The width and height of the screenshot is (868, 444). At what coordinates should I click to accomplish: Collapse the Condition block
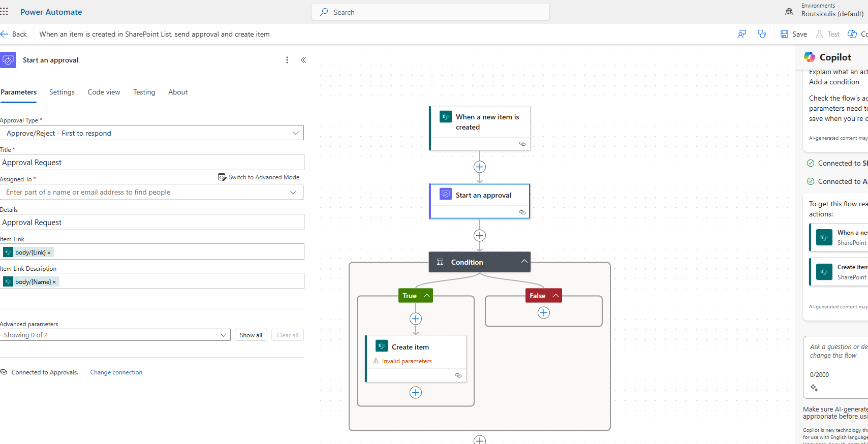coord(524,261)
